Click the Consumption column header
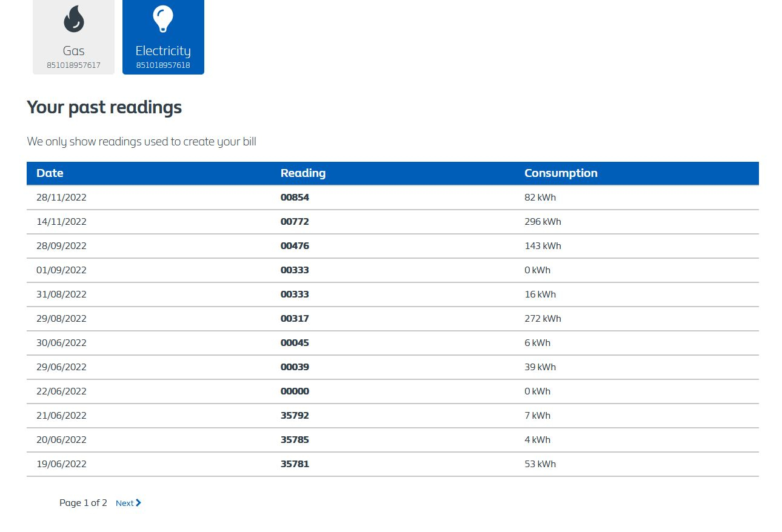Image resolution: width=782 pixels, height=532 pixels. tap(561, 173)
